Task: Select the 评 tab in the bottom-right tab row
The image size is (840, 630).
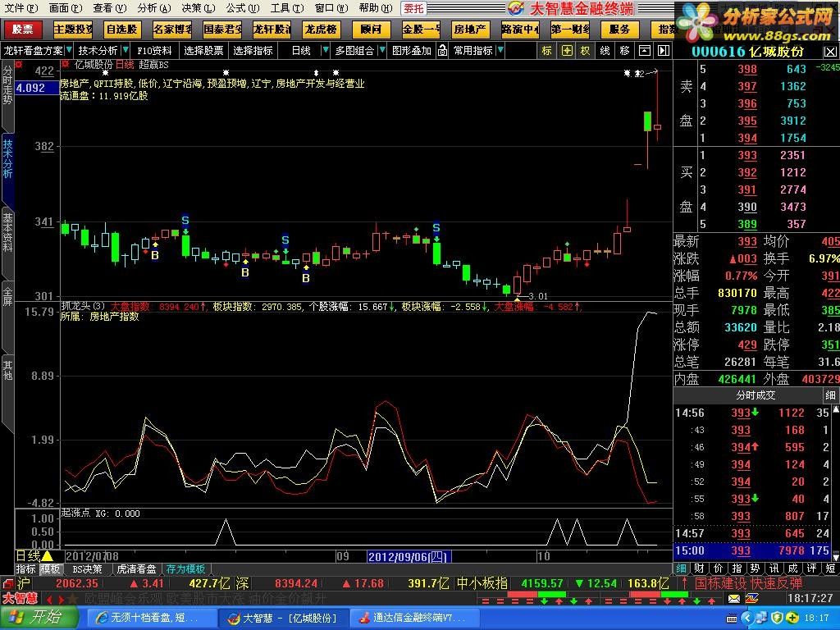Action: [812, 568]
